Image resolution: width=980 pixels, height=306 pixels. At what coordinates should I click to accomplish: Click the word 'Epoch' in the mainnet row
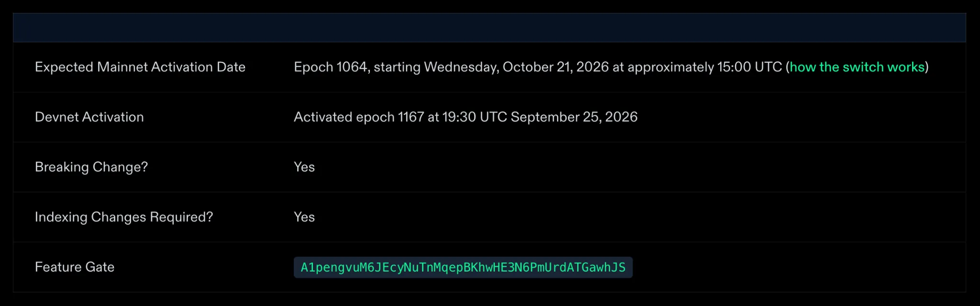[x=313, y=67]
